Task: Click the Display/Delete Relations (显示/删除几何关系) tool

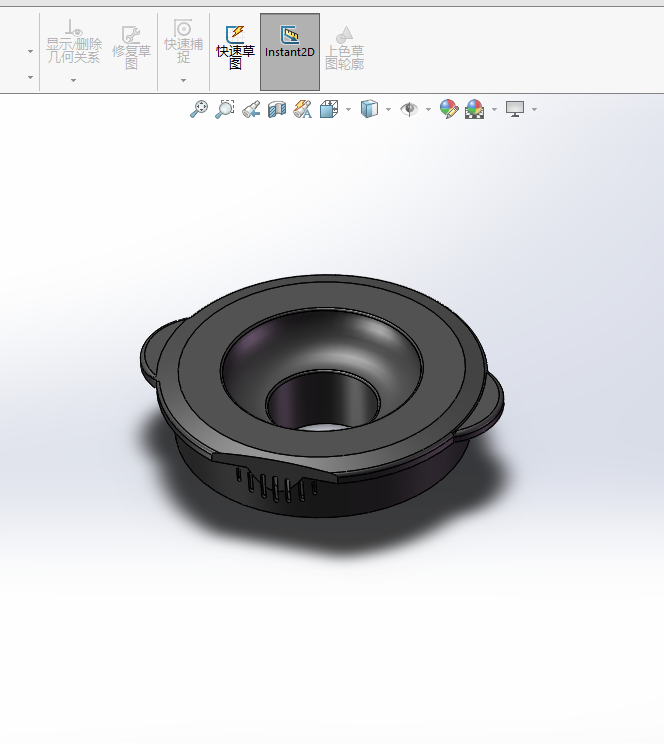Action: point(74,42)
